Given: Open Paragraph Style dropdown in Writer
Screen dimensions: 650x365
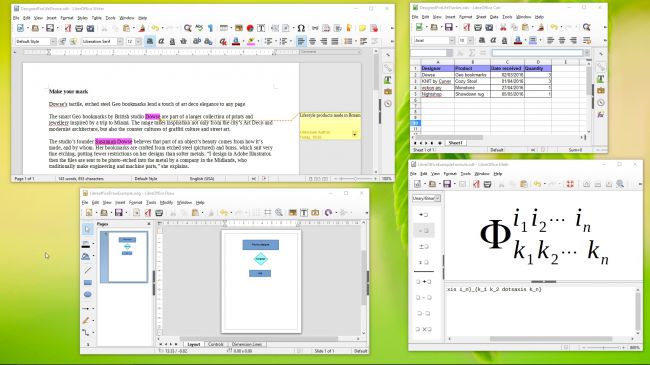Looking at the screenshot, I should click(x=53, y=41).
